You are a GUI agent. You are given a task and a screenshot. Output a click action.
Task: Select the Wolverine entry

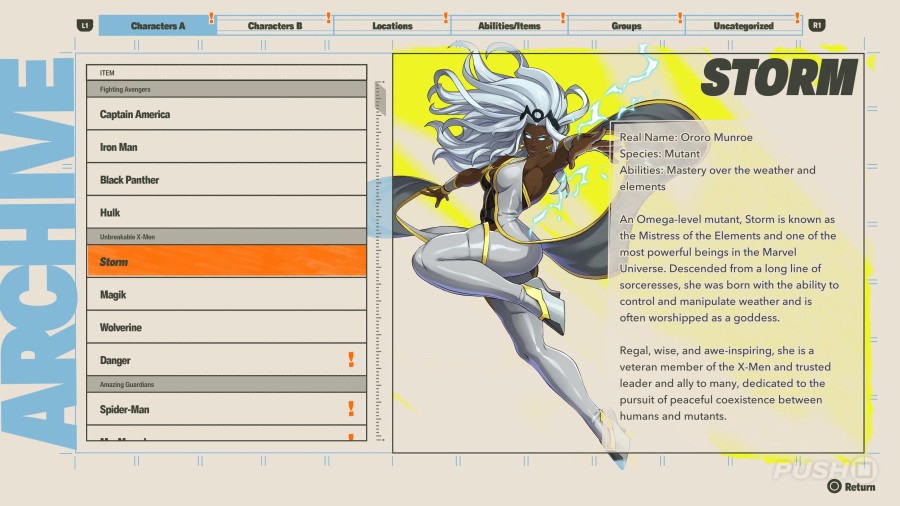226,327
